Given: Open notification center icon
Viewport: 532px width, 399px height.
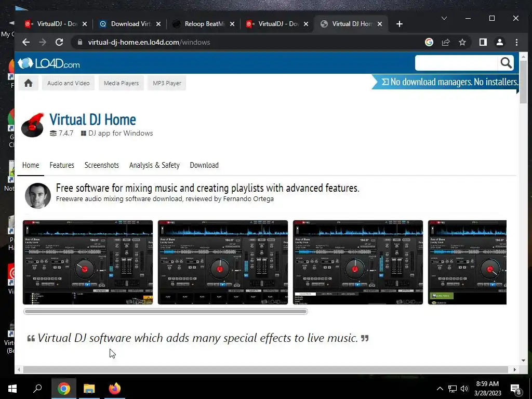Looking at the screenshot, I should click(516, 390).
